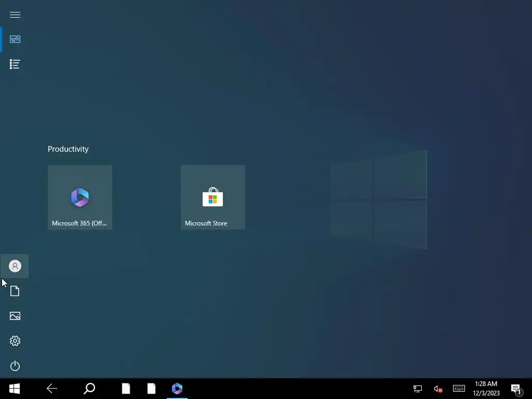Switch to Microsoft 365 taskbar app
532x399 pixels.
[177, 389]
